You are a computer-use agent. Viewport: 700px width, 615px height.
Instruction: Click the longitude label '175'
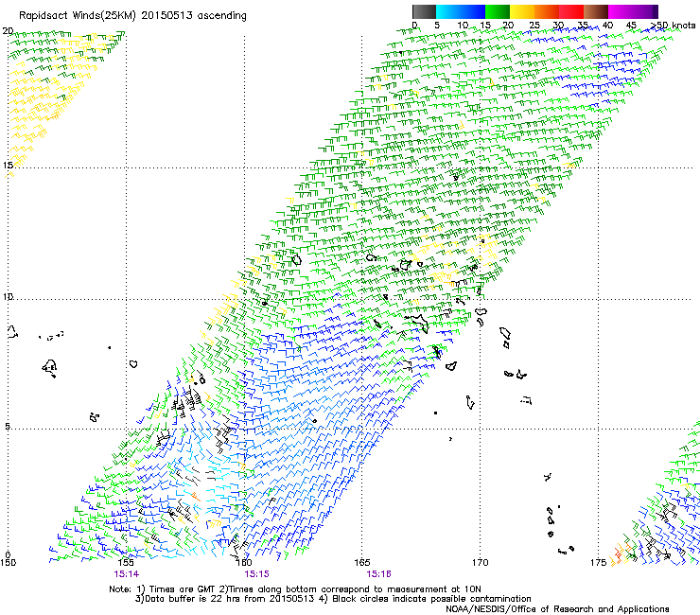click(x=598, y=562)
